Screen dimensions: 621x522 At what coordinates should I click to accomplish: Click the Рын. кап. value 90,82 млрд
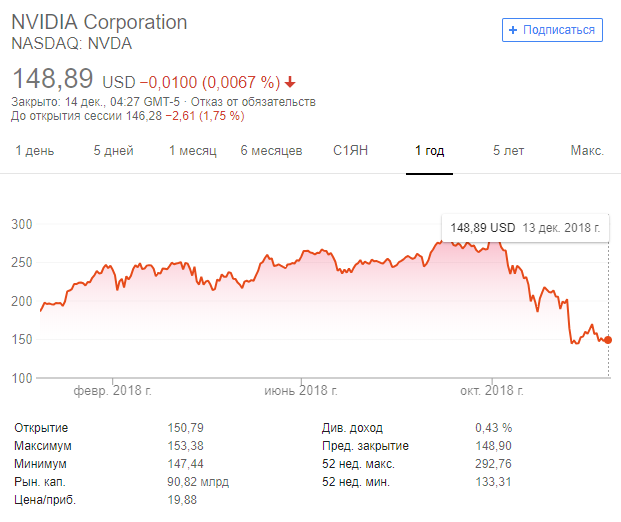pyautogui.click(x=199, y=481)
